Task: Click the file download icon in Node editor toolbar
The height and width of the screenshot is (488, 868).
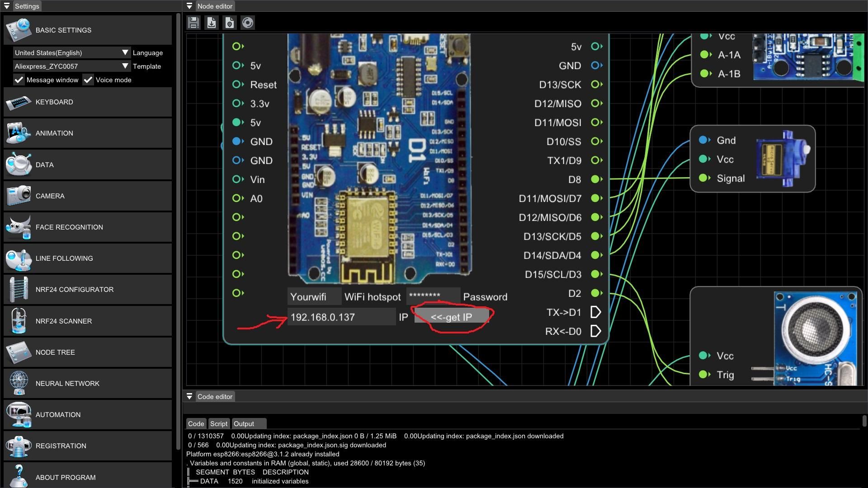Action: click(212, 23)
